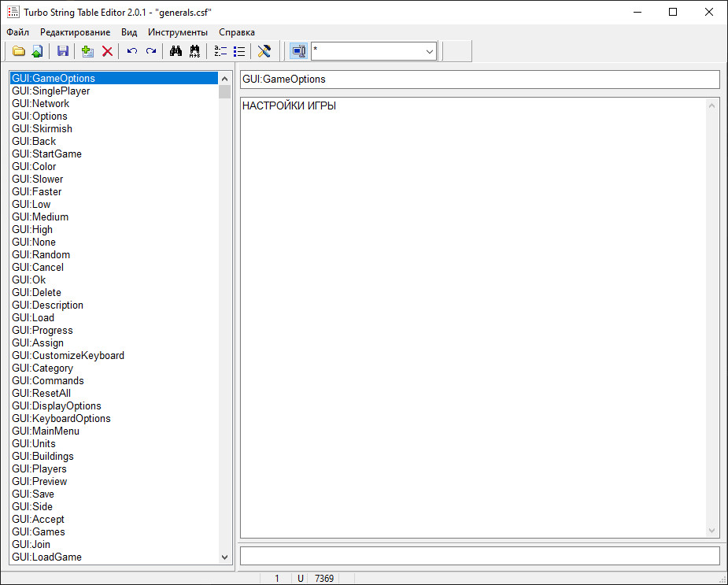
Task: Click the empty extra value field at bottom
Action: pyautogui.click(x=479, y=556)
